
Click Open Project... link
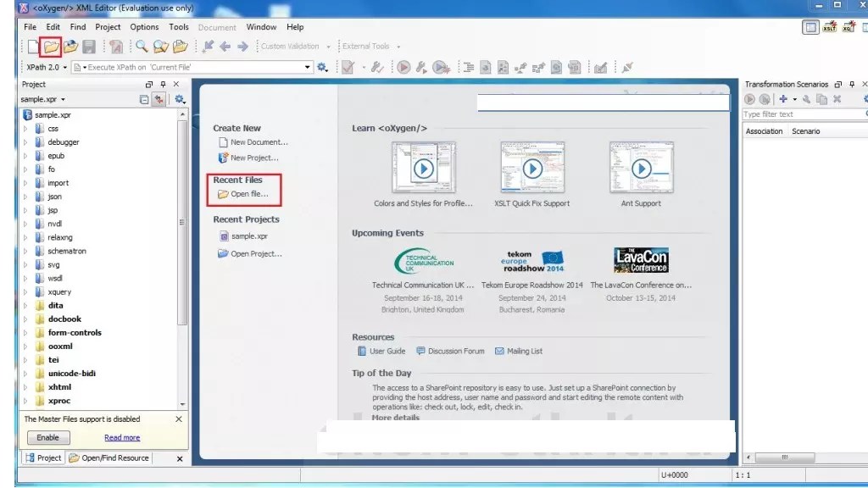pos(250,254)
